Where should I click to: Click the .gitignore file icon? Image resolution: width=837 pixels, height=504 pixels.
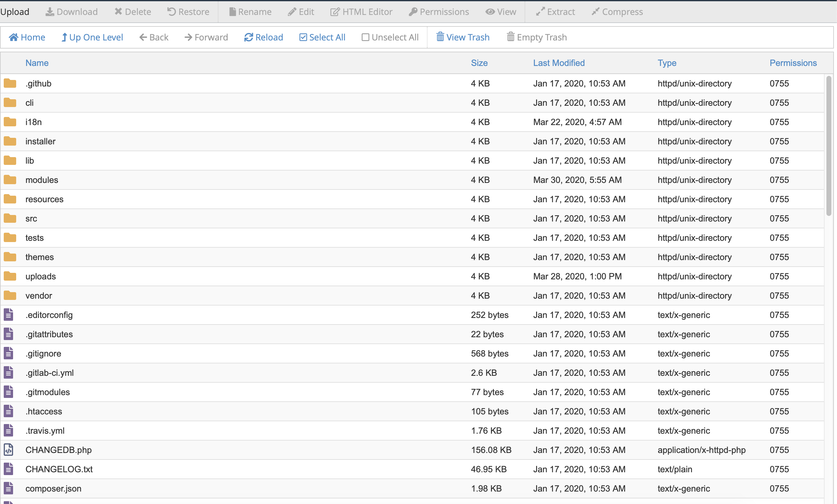pyautogui.click(x=8, y=353)
